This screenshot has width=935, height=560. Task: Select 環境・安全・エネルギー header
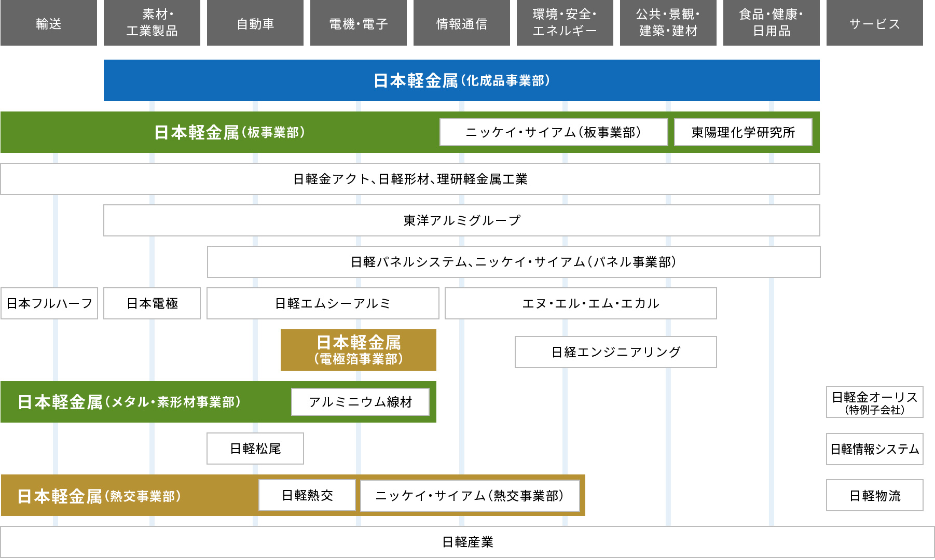565,23
